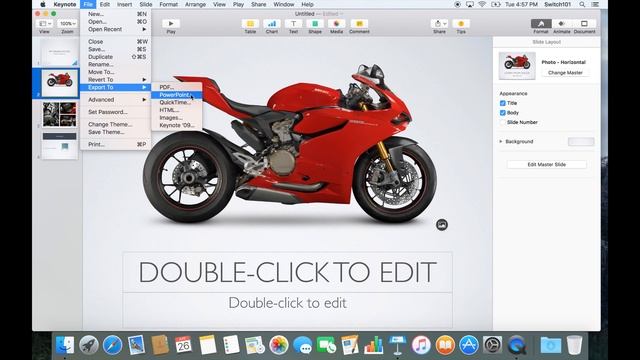The height and width of the screenshot is (360, 640).
Task: Enable the Slide Number checkbox
Action: pos(502,122)
